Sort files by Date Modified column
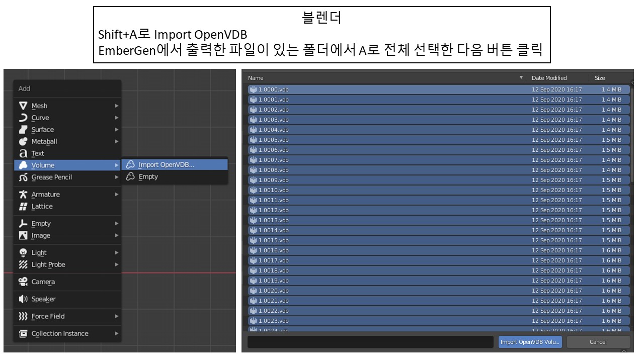 pos(557,78)
